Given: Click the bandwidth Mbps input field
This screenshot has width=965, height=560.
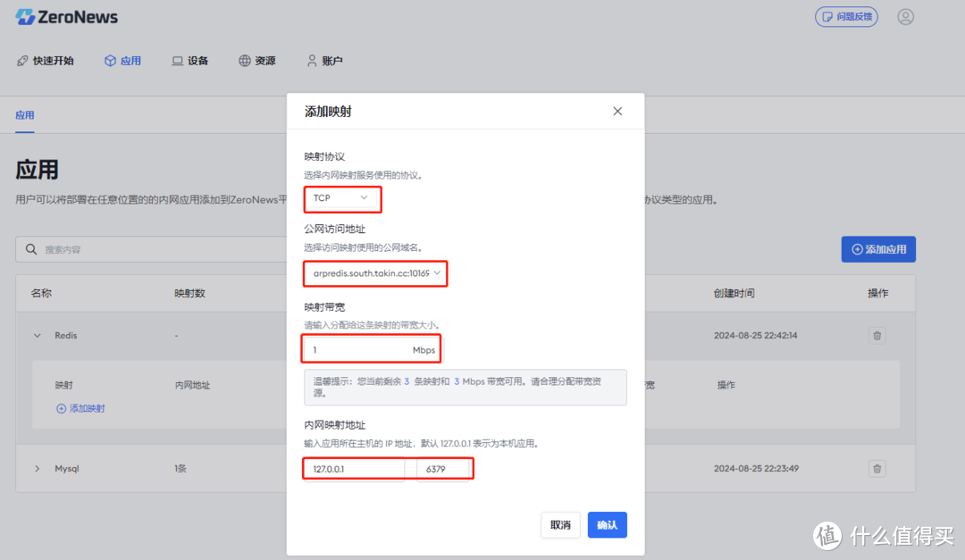Looking at the screenshot, I should point(371,348).
